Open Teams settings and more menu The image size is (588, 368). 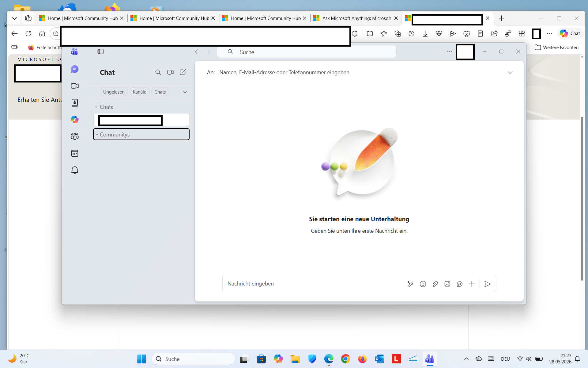click(450, 52)
